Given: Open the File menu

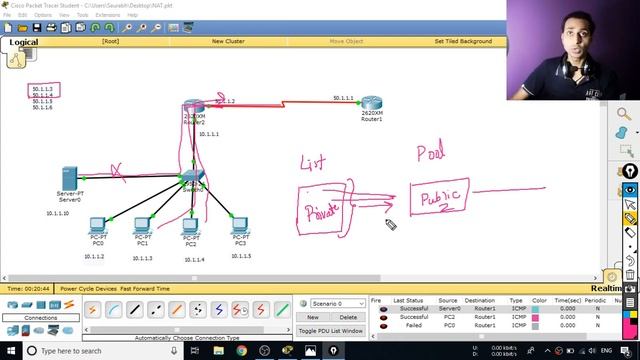Looking at the screenshot, I should click(7, 15).
